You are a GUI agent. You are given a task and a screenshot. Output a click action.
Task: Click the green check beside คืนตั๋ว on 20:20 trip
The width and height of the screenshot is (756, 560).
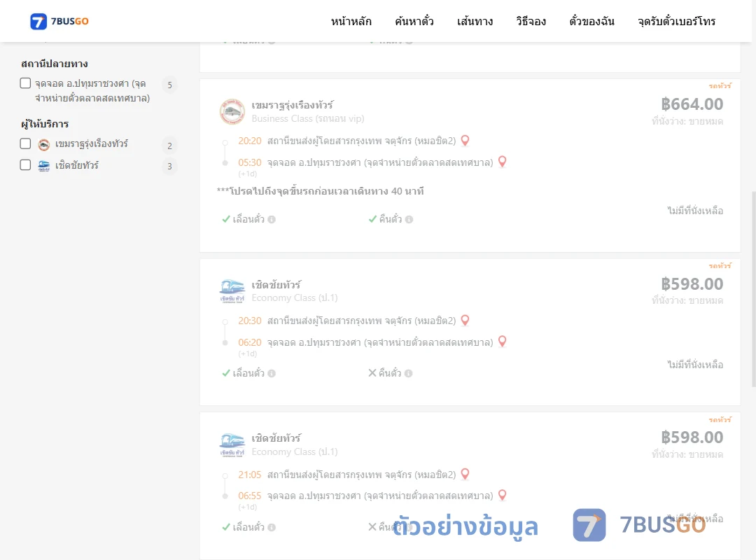(372, 219)
